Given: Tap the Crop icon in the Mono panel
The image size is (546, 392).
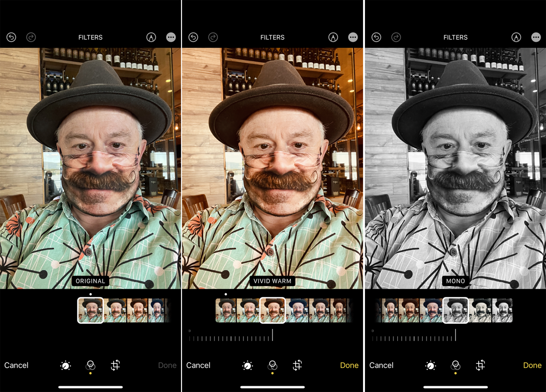Looking at the screenshot, I should [481, 365].
